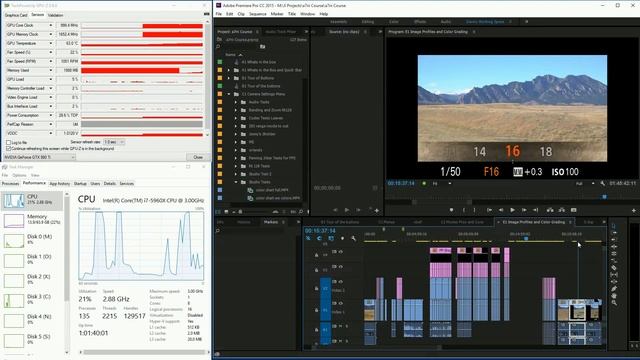Mute audio track A1

coord(341,326)
